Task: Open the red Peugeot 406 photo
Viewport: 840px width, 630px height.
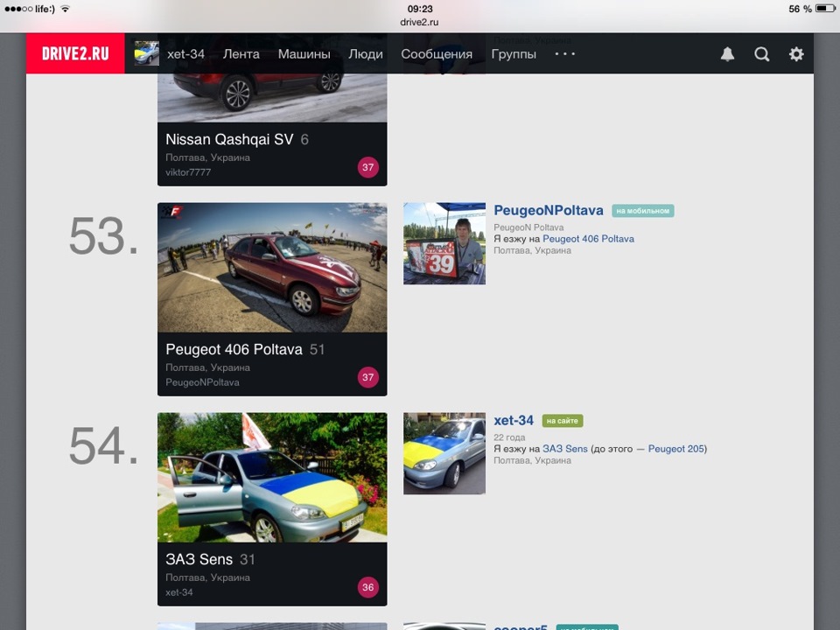Action: tap(272, 268)
